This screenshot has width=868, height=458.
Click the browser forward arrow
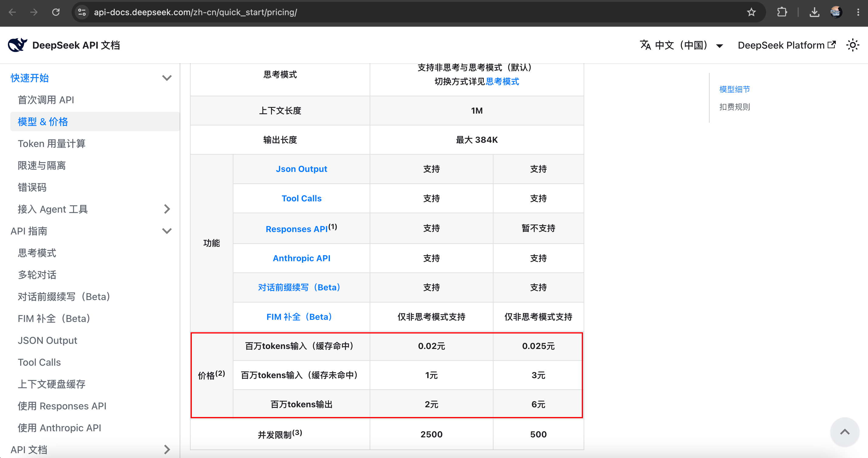point(34,12)
